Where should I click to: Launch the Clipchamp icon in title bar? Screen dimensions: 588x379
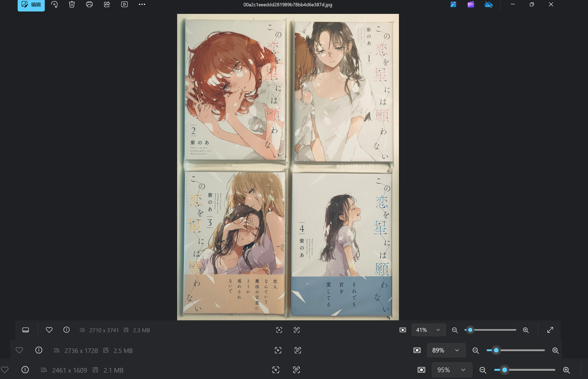click(x=471, y=4)
